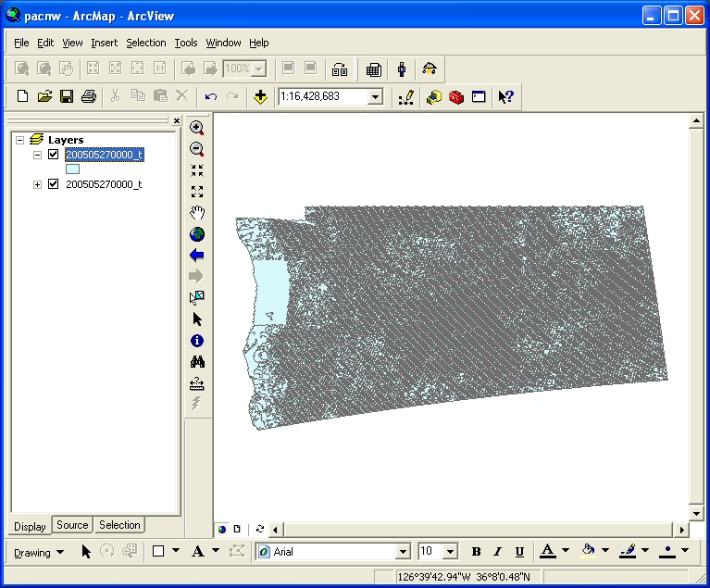Toggle bold text formatting
The image size is (710, 588).
click(x=477, y=552)
